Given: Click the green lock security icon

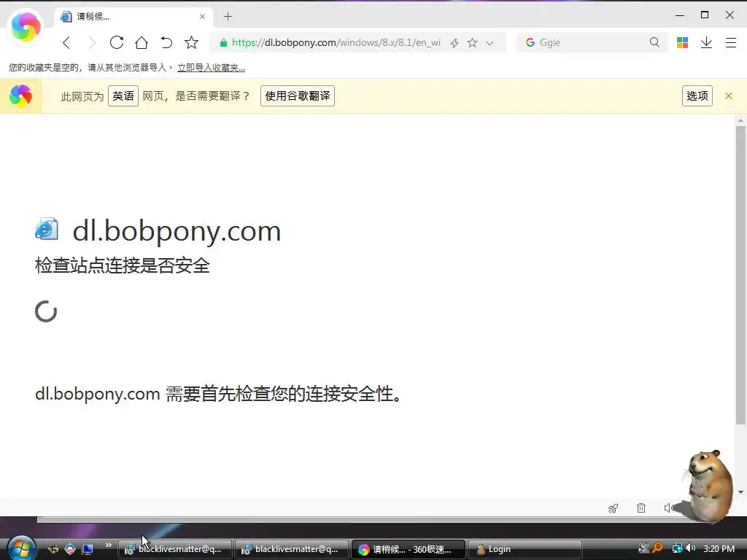Looking at the screenshot, I should (223, 43).
